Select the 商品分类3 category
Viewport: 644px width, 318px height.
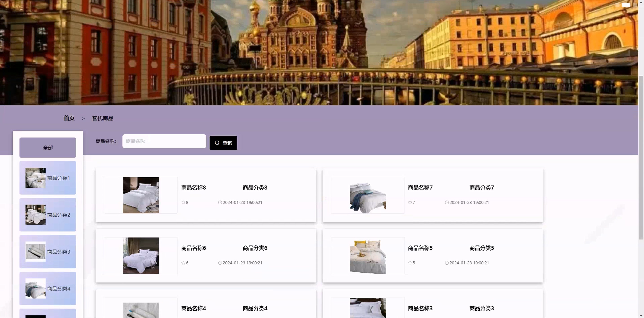[x=48, y=252]
